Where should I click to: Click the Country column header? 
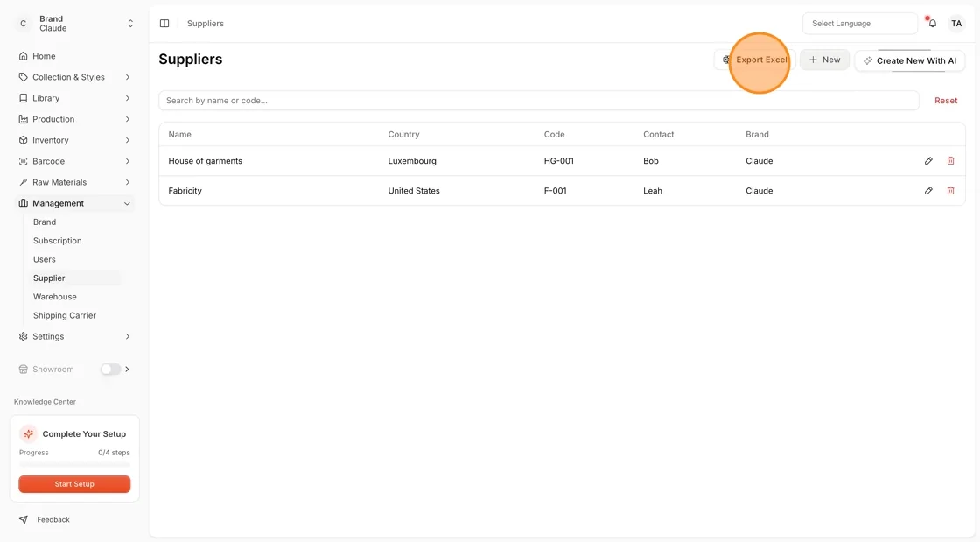403,135
